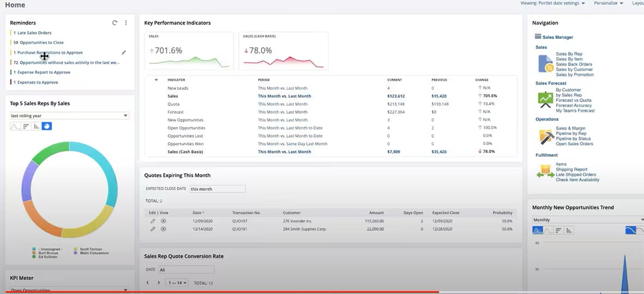Viewport: 644px width, 294px height.
Task: Click the Fulfillment box arrows icon
Action: [545, 172]
